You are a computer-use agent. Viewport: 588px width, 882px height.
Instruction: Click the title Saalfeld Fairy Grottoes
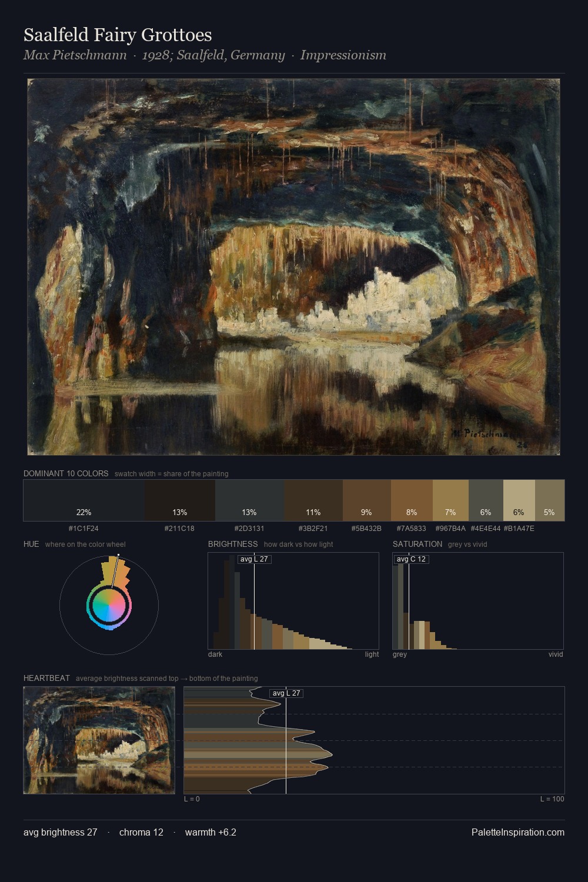118,35
